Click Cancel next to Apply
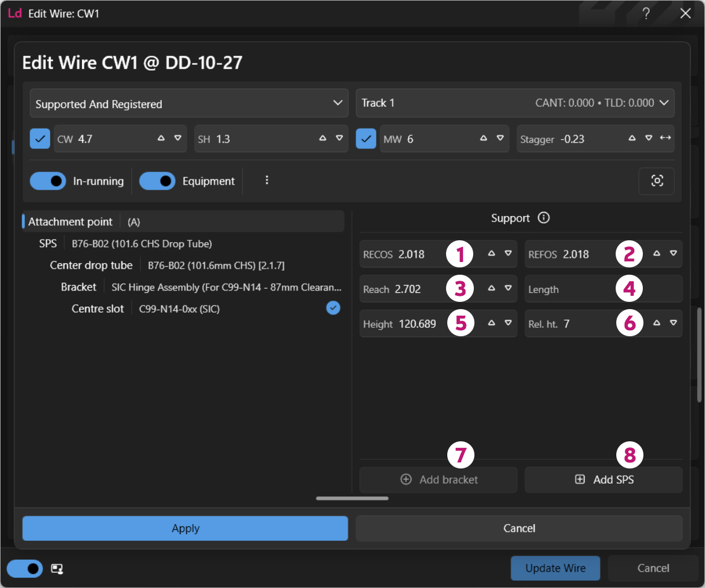The height and width of the screenshot is (588, 705). (x=519, y=528)
